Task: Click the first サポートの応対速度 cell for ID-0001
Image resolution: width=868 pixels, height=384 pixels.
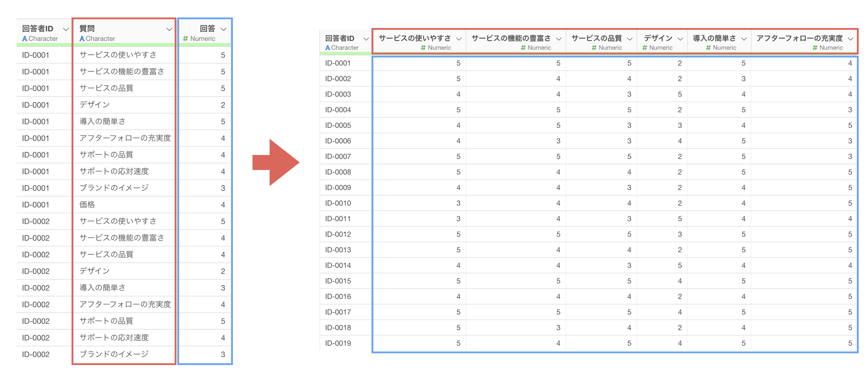Action: coord(114,172)
